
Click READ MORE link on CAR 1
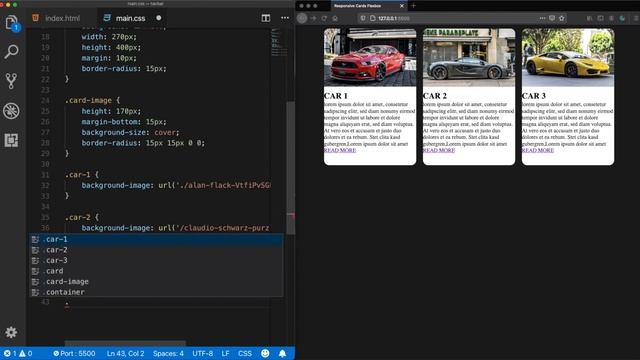click(340, 150)
